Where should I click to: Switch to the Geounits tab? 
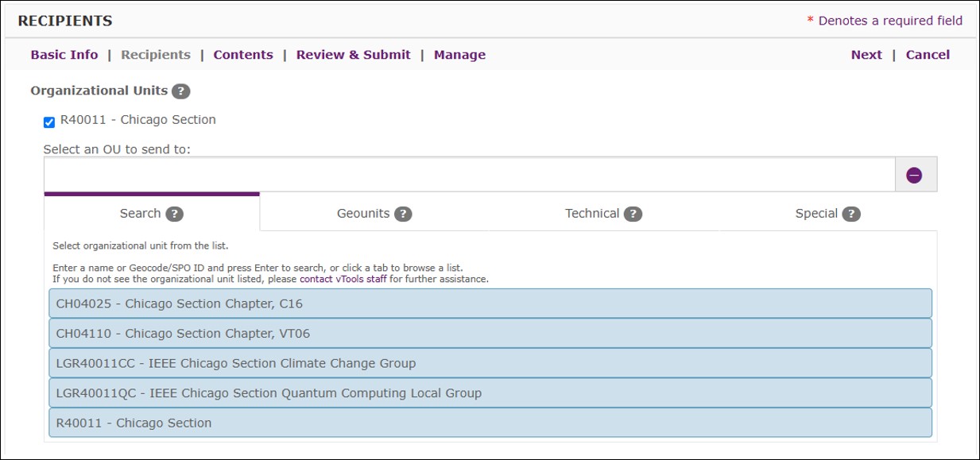374,213
